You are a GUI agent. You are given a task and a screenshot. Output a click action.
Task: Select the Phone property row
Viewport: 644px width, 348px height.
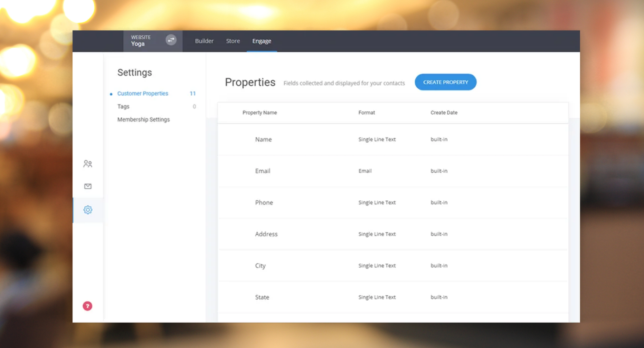pyautogui.click(x=264, y=202)
